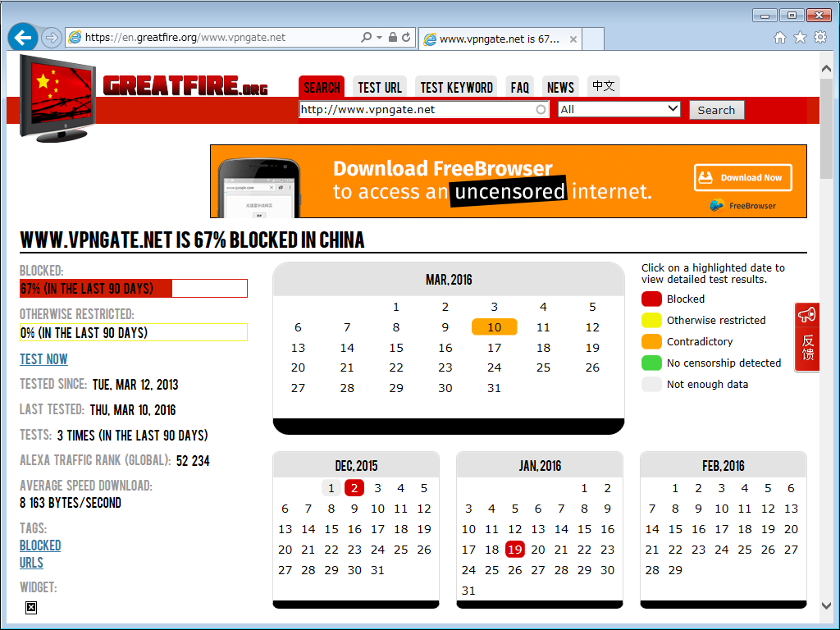
Task: Open the All category dropdown
Action: tap(619, 109)
